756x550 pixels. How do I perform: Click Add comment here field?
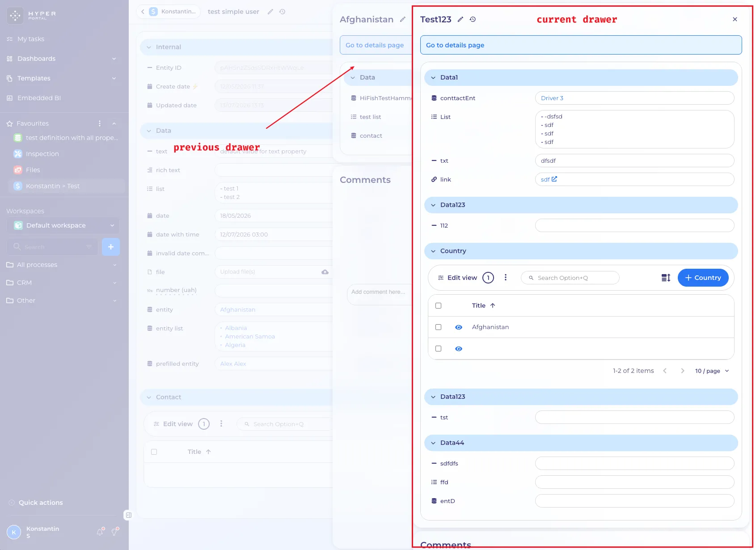pyautogui.click(x=380, y=295)
